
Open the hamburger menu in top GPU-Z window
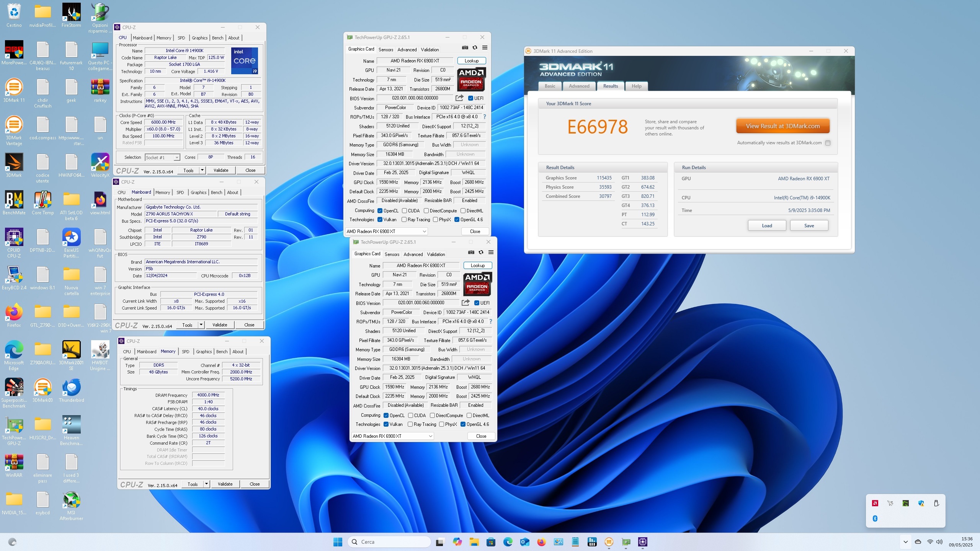coord(485,48)
